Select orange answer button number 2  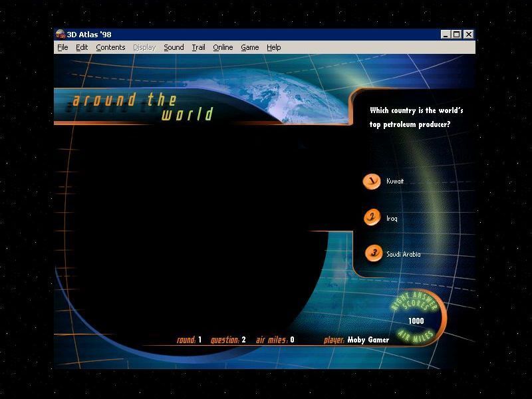(x=372, y=217)
